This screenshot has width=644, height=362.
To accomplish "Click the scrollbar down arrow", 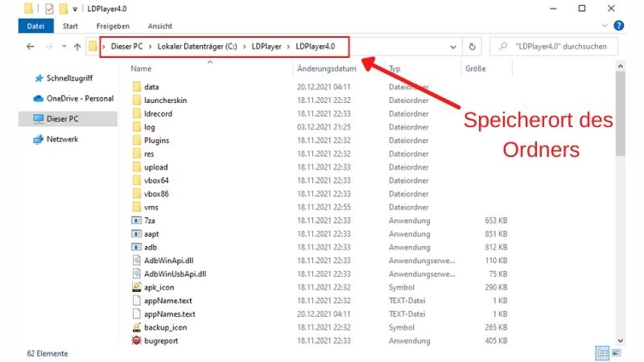I will click(x=620, y=340).
